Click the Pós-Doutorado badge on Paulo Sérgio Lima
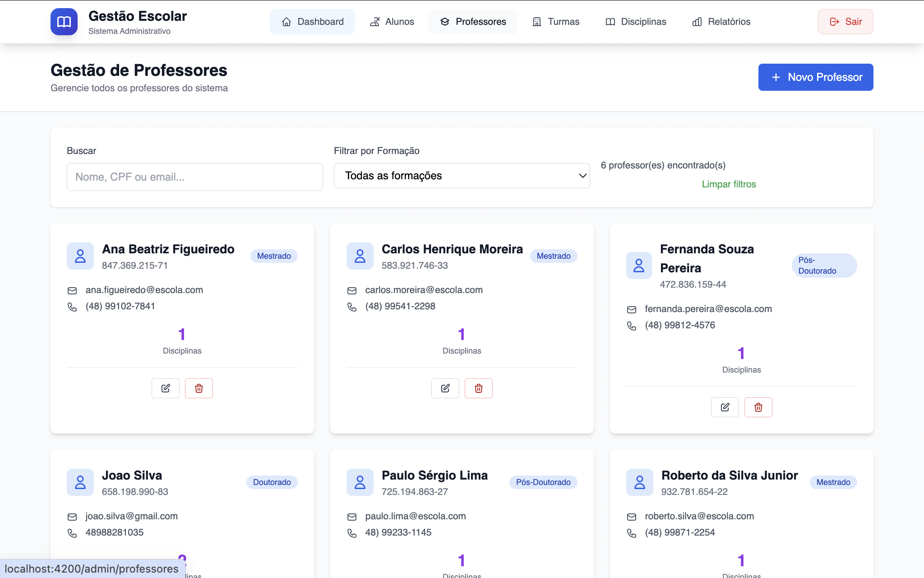 (x=543, y=482)
